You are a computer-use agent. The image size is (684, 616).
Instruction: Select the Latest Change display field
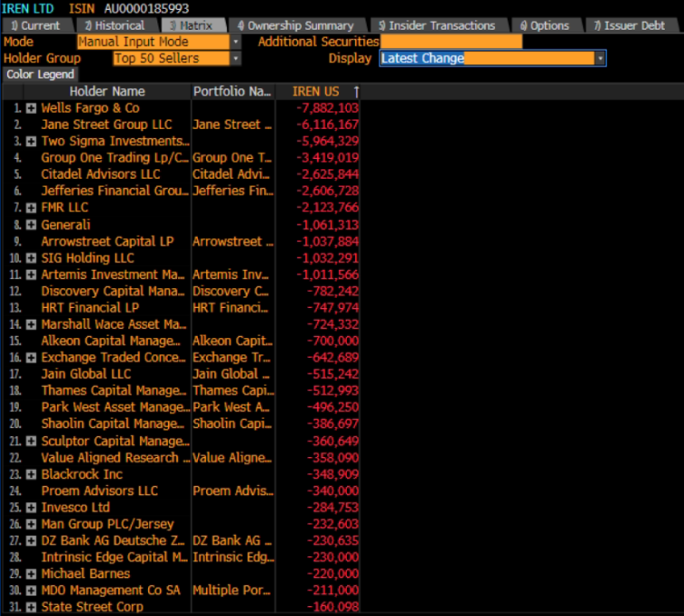pos(487,59)
